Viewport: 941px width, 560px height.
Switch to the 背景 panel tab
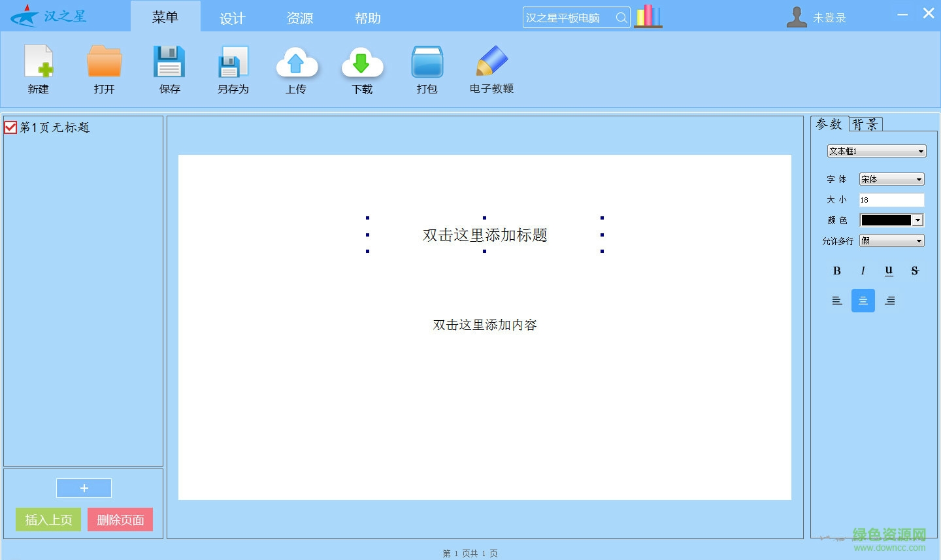click(x=865, y=124)
